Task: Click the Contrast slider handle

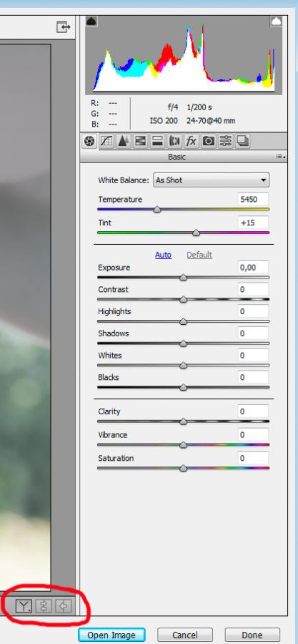Action: pos(183,299)
